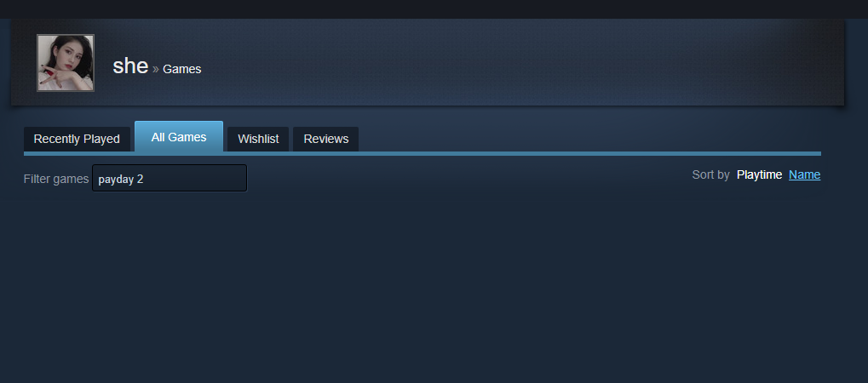
Task: Go to the Reviews tab
Action: tap(326, 139)
